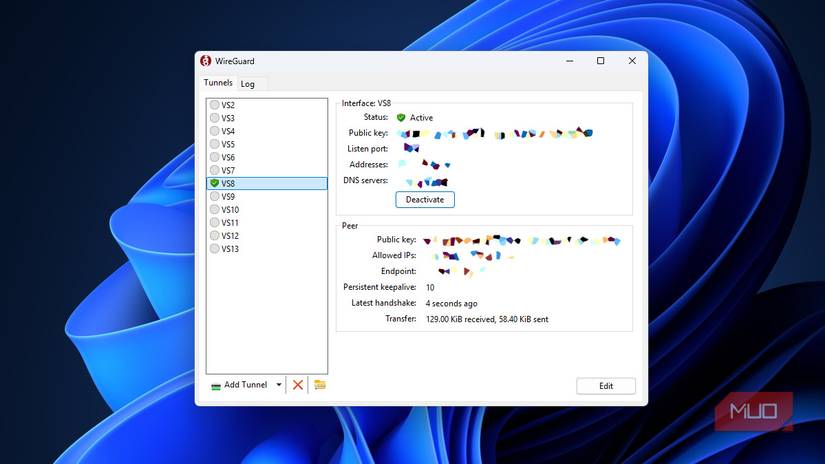Click the WireGuard logo in title bar
The height and width of the screenshot is (464, 825).
coord(206,61)
